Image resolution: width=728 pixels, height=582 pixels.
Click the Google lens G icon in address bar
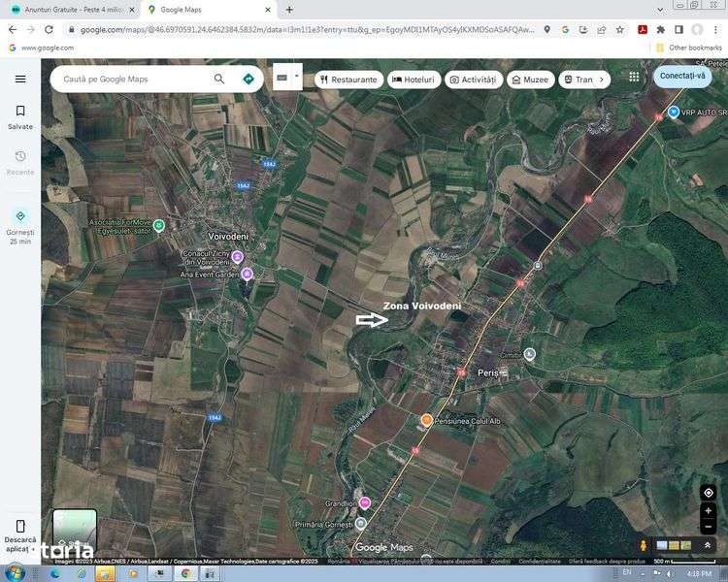coord(565,30)
